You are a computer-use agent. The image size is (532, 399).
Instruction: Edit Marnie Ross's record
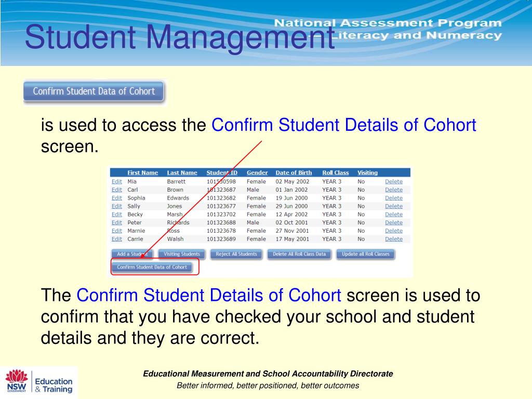pyautogui.click(x=117, y=231)
